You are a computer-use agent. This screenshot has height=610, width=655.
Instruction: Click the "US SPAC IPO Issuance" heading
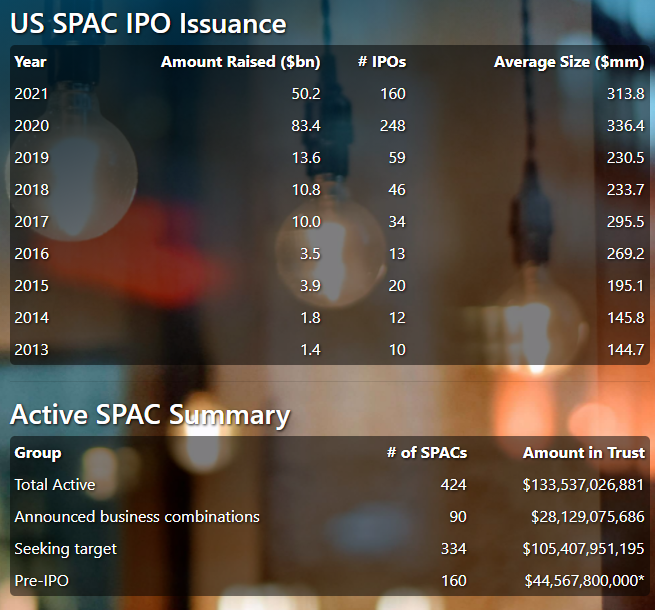148,24
